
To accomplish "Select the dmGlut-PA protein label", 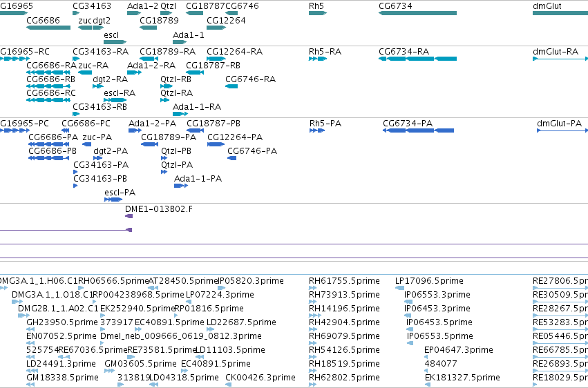I will click(x=559, y=124).
